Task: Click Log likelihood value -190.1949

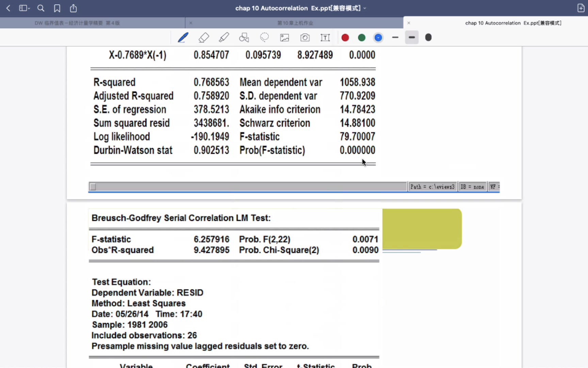Action: 210,136
